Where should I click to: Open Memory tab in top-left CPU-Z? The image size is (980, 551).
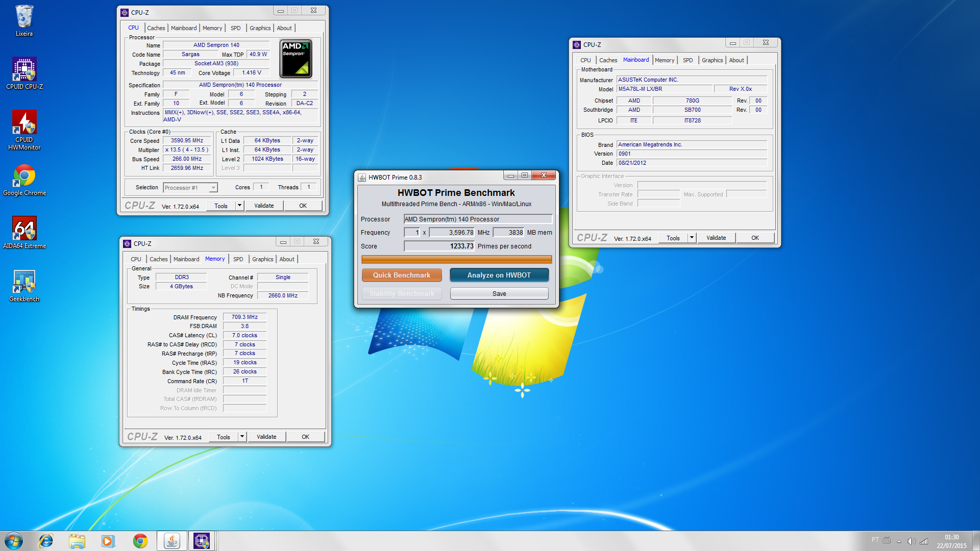212,28
